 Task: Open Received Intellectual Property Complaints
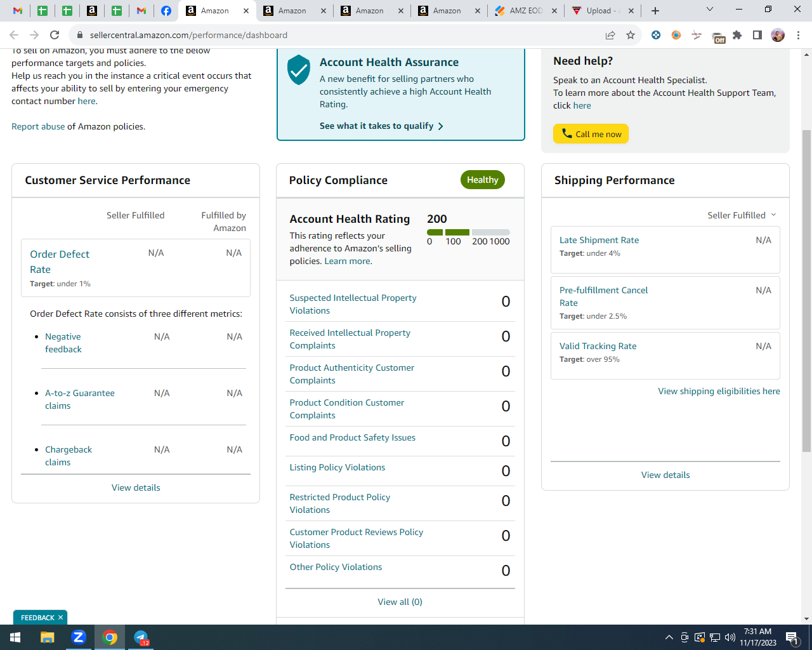click(350, 339)
